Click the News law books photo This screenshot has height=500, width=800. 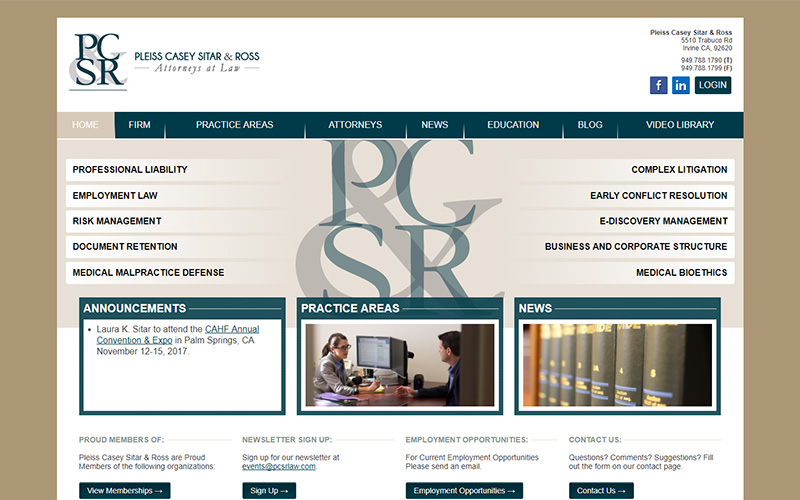point(617,365)
